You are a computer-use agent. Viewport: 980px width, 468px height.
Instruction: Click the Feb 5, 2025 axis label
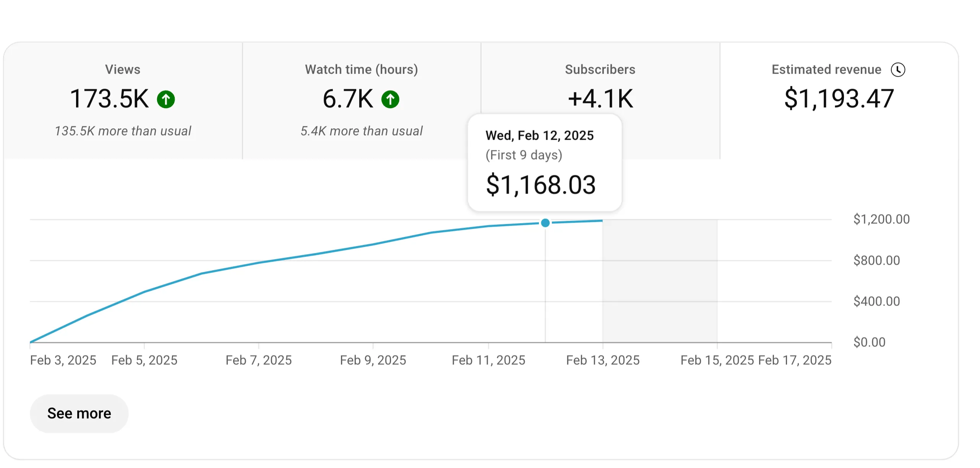coord(144,360)
